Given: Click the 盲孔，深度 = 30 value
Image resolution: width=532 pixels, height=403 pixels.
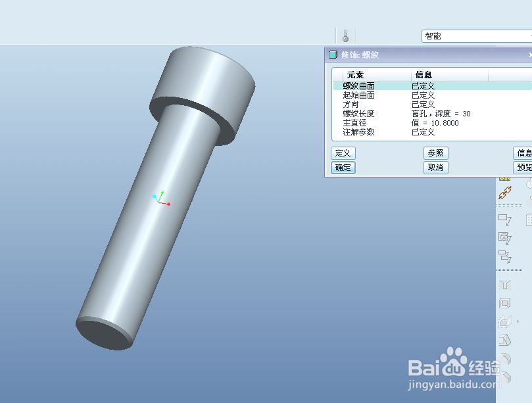Looking at the screenshot, I should pos(441,114).
